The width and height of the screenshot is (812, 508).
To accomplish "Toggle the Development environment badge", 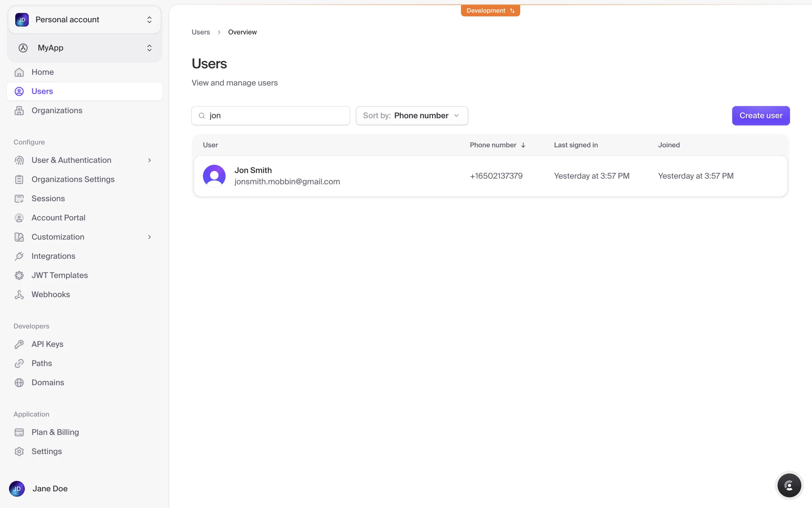I will (490, 11).
